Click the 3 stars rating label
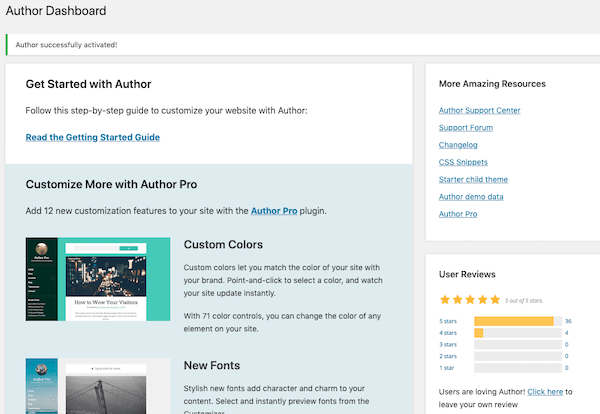Screen dimensions: 600x414 (x=448, y=345)
